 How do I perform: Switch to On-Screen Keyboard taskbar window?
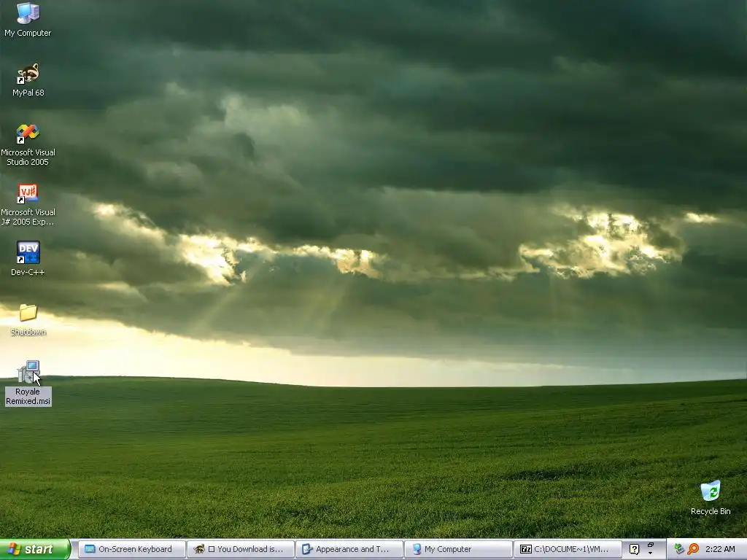131,549
